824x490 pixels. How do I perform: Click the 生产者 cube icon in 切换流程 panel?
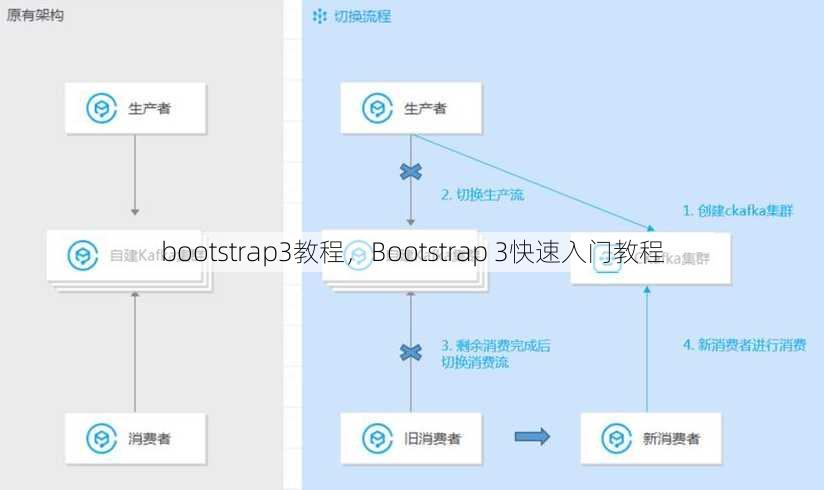pos(377,108)
